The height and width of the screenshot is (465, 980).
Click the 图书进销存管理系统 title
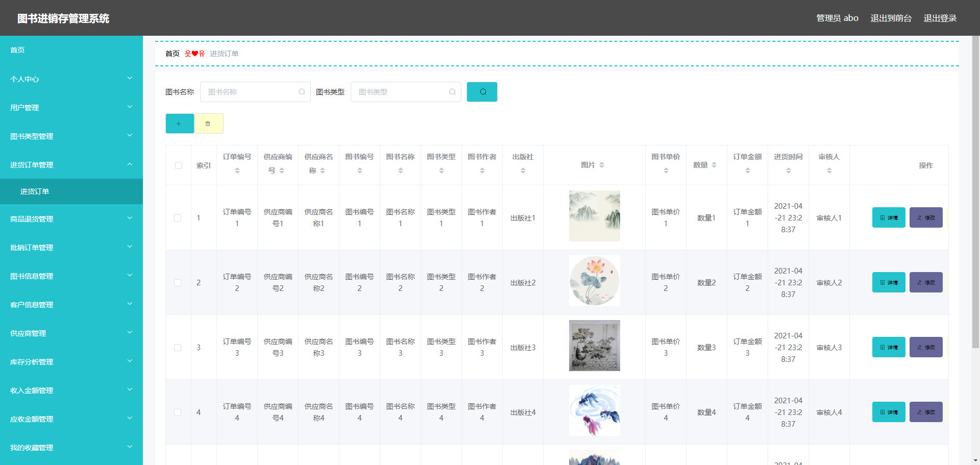63,18
